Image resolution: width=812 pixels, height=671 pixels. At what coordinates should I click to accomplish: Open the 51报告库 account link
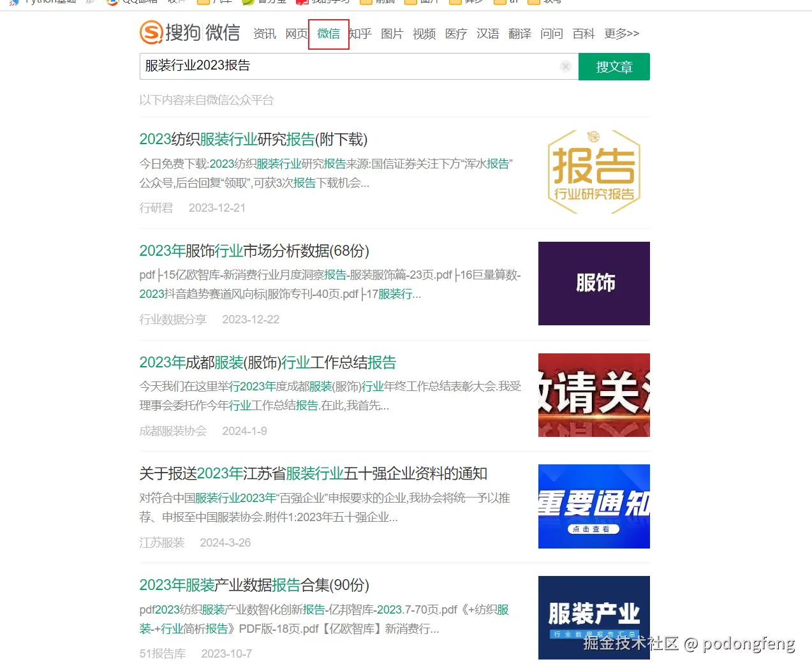pyautogui.click(x=163, y=654)
